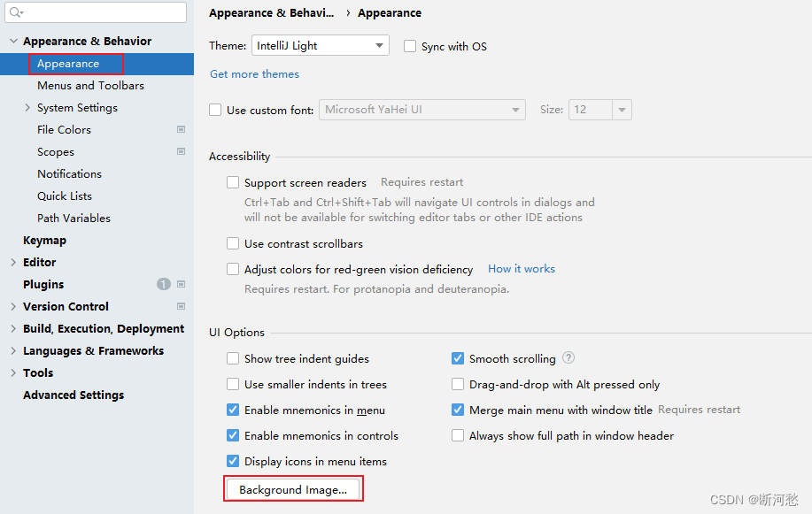Enable Use smaller indents in trees
Image resolution: width=812 pixels, height=514 pixels.
pos(233,384)
